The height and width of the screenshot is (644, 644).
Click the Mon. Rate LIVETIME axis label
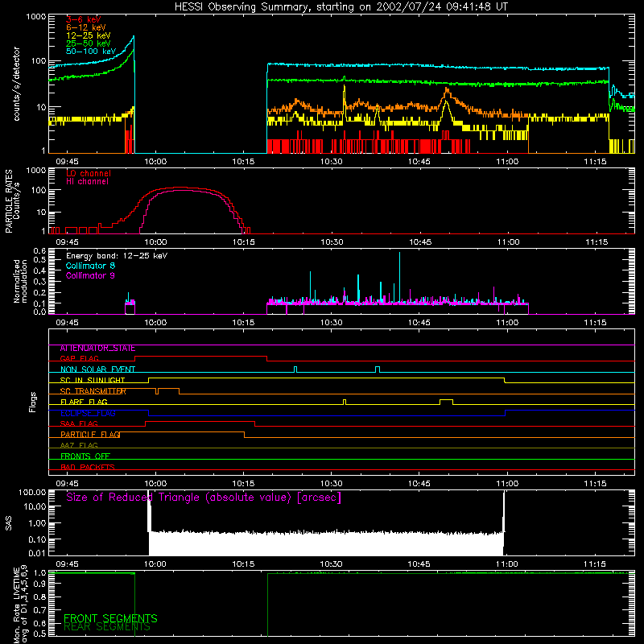click(21, 605)
